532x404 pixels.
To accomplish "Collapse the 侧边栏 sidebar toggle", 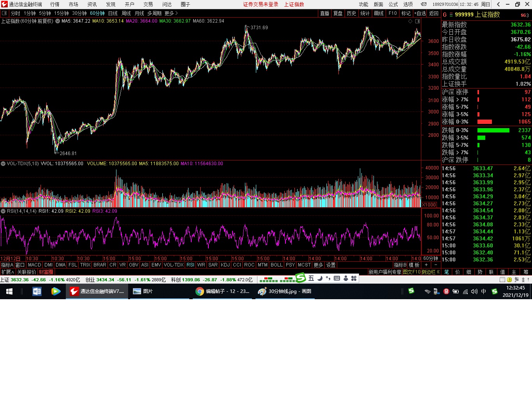I will (x=430, y=272).
